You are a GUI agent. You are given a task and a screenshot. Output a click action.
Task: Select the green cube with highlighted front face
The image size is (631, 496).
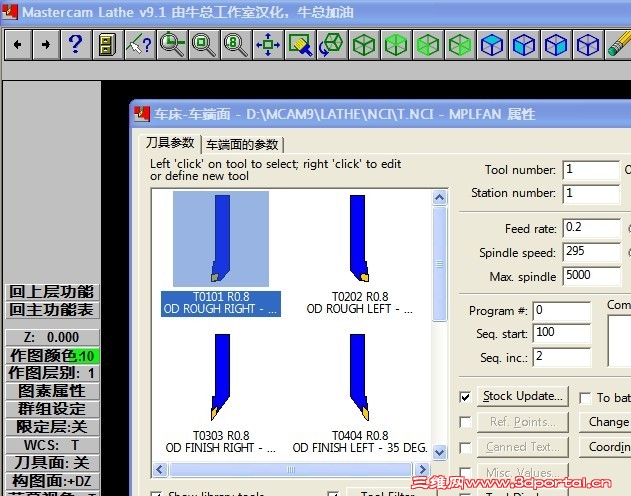pos(428,44)
